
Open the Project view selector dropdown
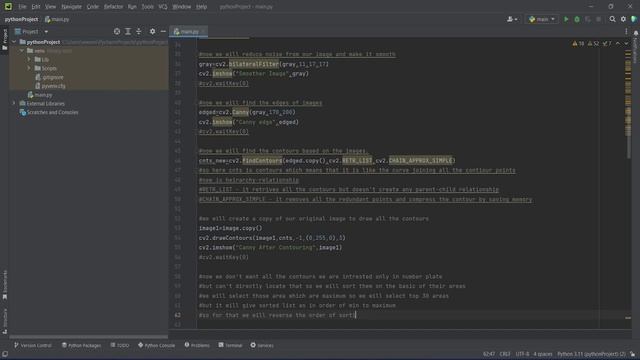31,31
